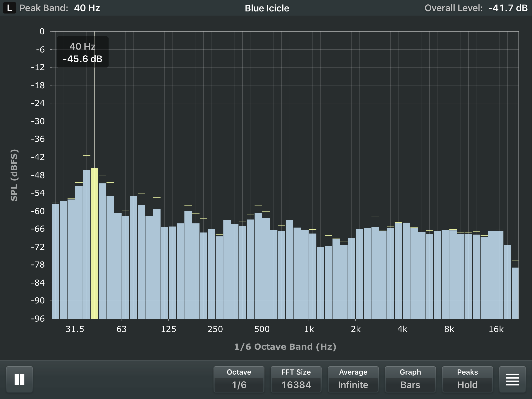Pause the analyzer with the pause button
The height and width of the screenshot is (399, 532).
[x=19, y=379]
